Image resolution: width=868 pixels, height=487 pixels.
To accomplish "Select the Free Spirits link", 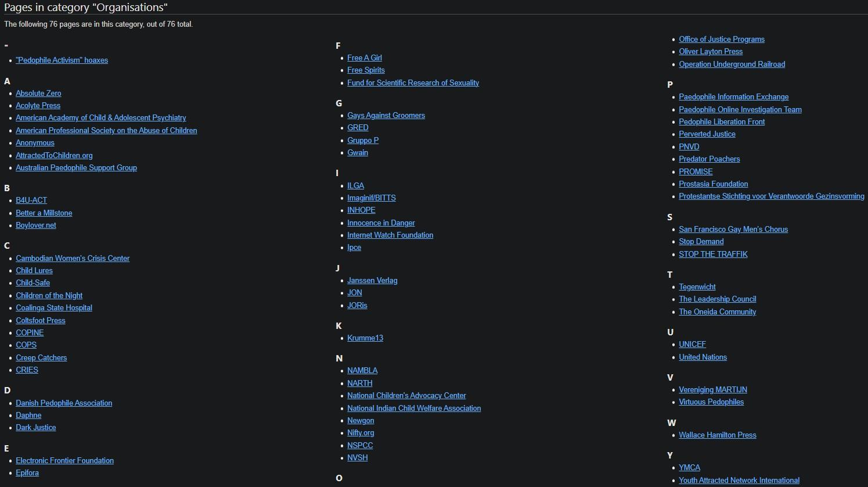I will click(366, 70).
